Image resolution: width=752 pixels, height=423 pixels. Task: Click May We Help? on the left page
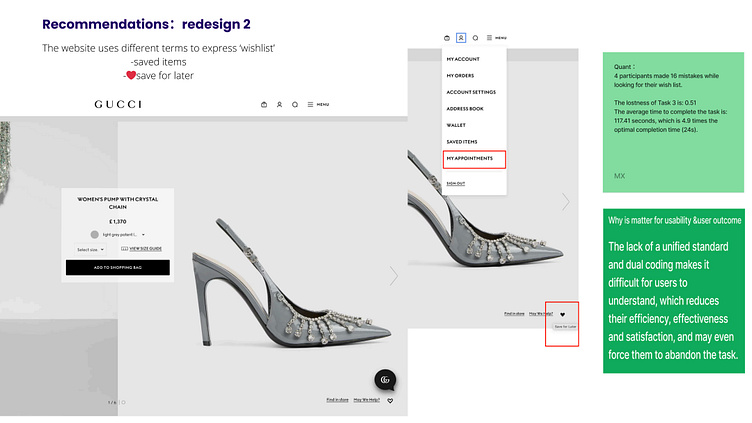tap(366, 400)
